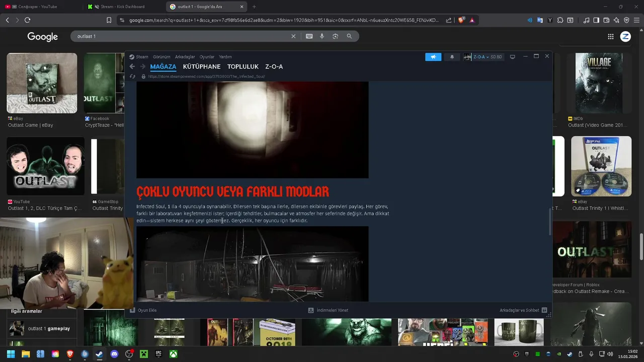The height and width of the screenshot is (362, 644).
Task: Click Oyun Ekle in Steam
Action: pos(143,310)
